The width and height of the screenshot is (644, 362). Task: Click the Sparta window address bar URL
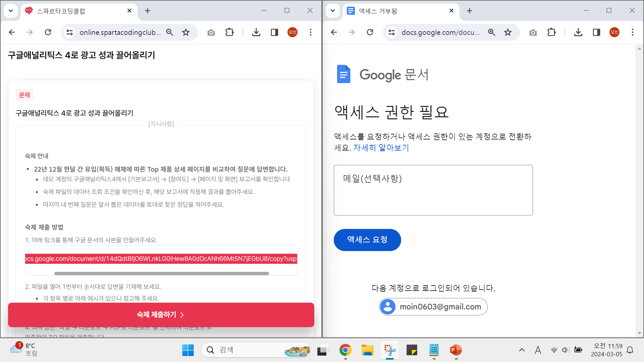[120, 32]
